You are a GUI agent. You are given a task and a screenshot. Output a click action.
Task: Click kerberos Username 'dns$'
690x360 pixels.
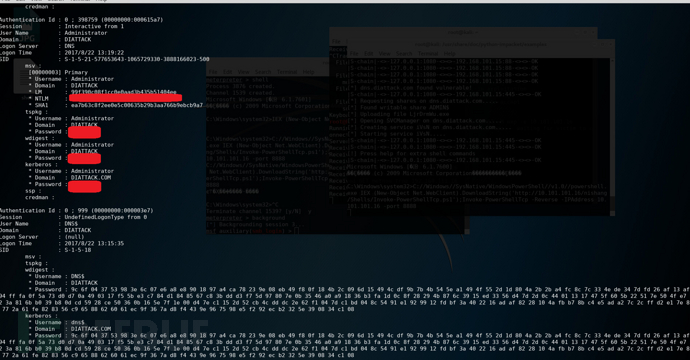(77, 323)
